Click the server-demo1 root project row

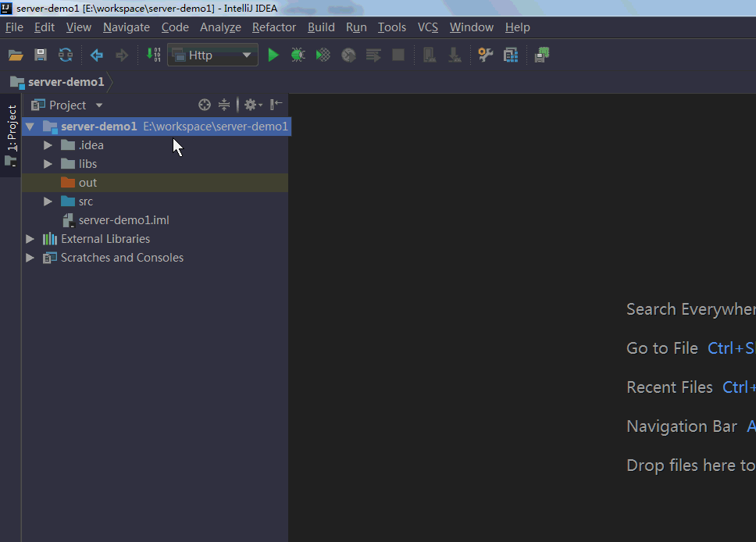pos(156,127)
